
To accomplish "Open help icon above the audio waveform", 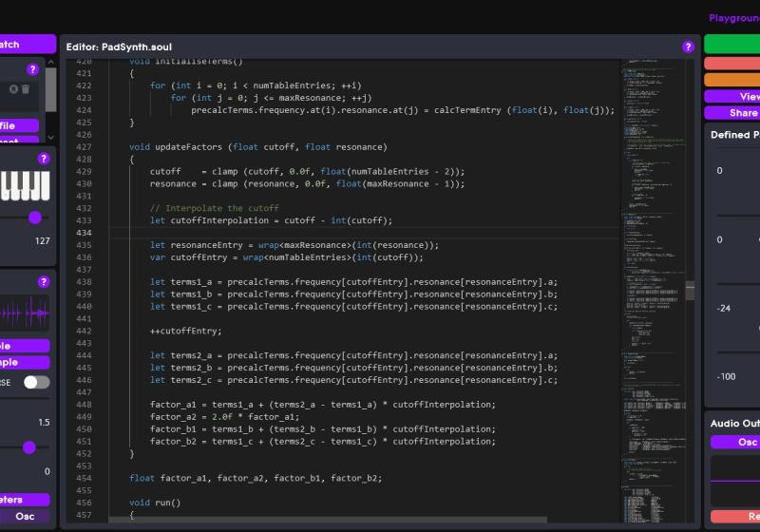I will [43, 282].
